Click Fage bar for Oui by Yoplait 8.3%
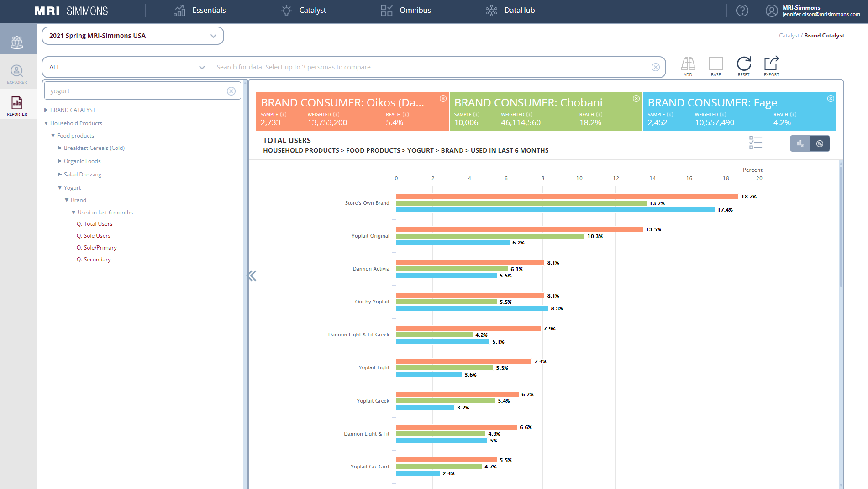Image resolution: width=868 pixels, height=489 pixels. [x=472, y=308]
